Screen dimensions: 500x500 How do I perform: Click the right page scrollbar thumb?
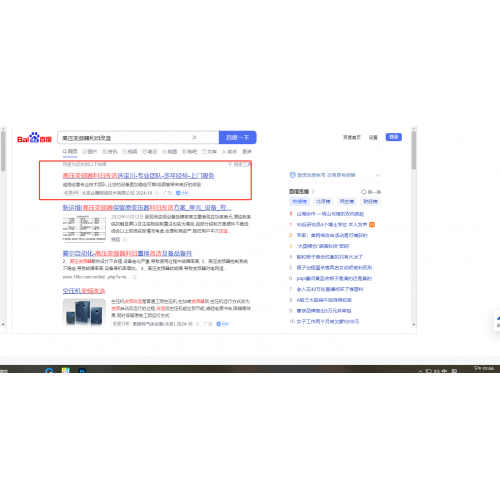pos(414,150)
